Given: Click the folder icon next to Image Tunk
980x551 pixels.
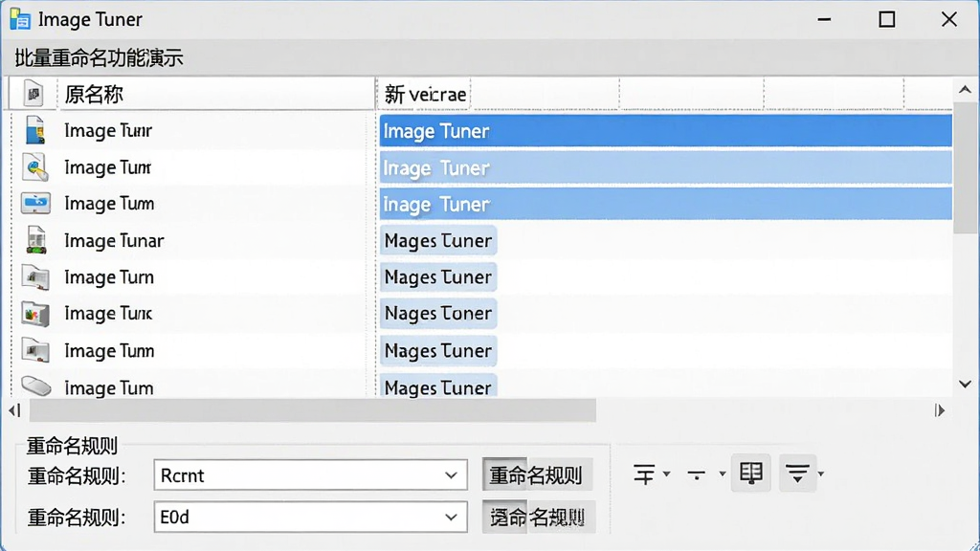Looking at the screenshot, I should point(35,314).
